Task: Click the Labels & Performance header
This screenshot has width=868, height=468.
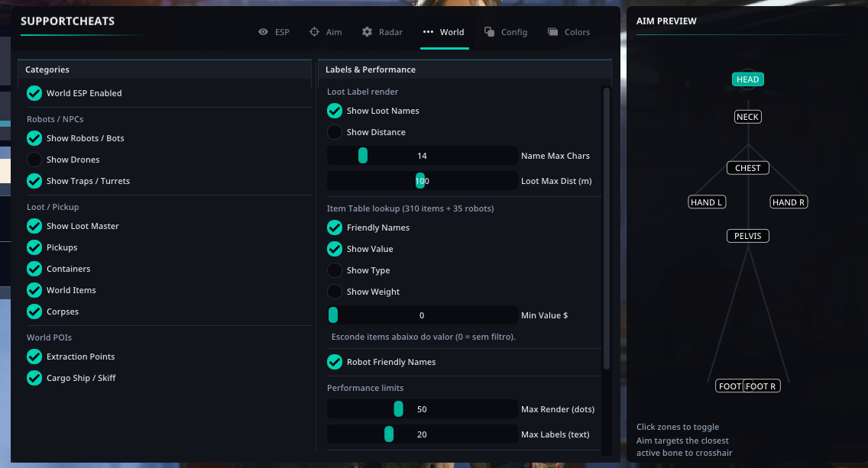Action: tap(465, 69)
